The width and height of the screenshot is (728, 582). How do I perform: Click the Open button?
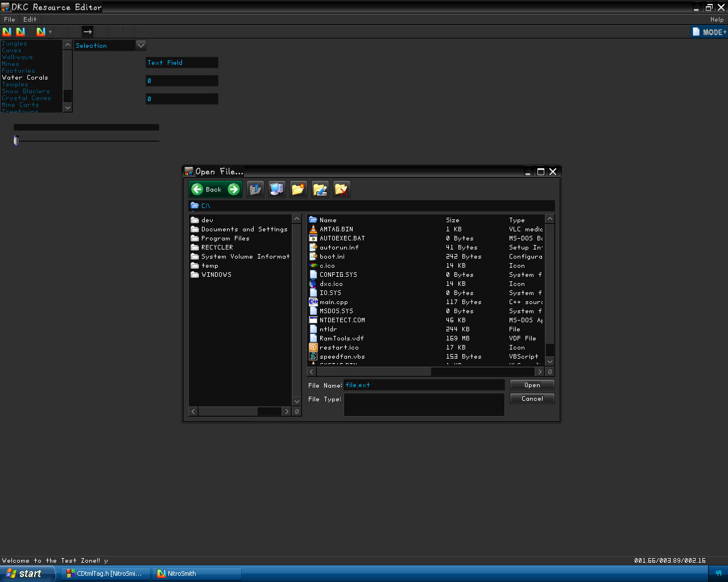point(532,385)
